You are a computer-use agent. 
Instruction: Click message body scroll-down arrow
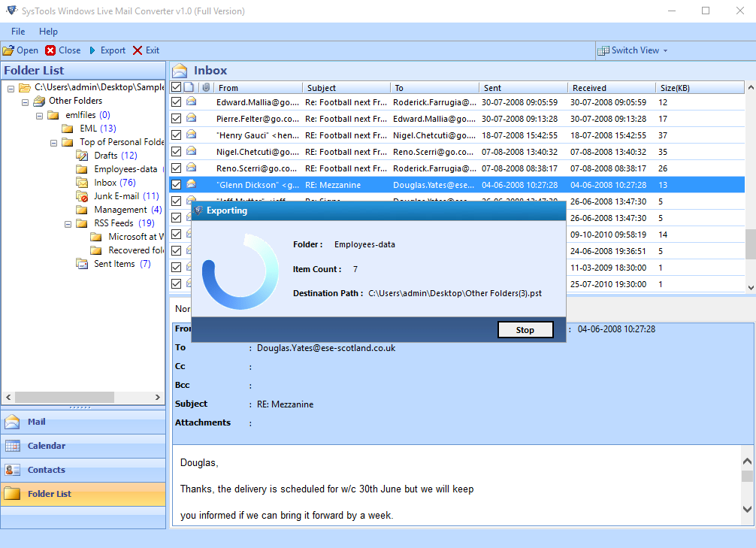[747, 509]
